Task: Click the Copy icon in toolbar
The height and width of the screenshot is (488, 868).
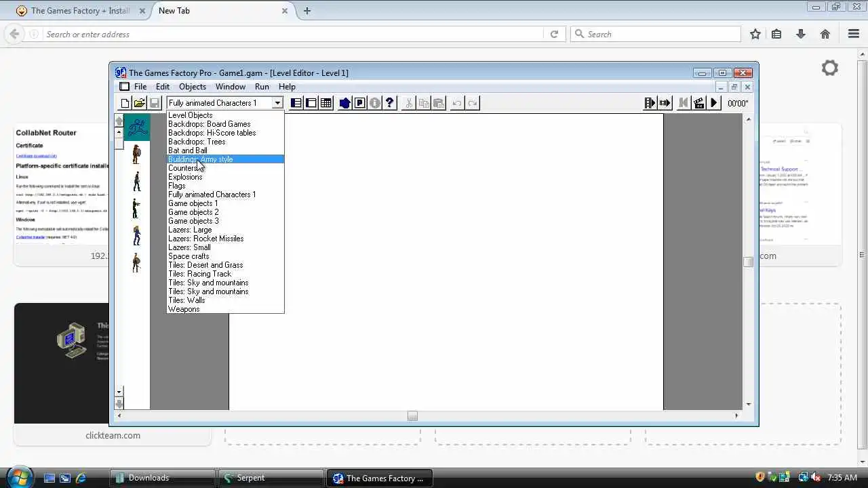Action: [424, 103]
